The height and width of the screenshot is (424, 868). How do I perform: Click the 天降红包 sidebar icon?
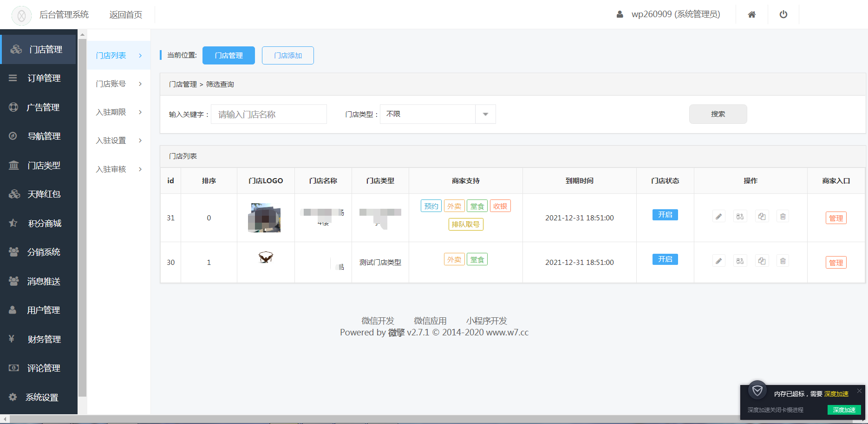[13, 194]
